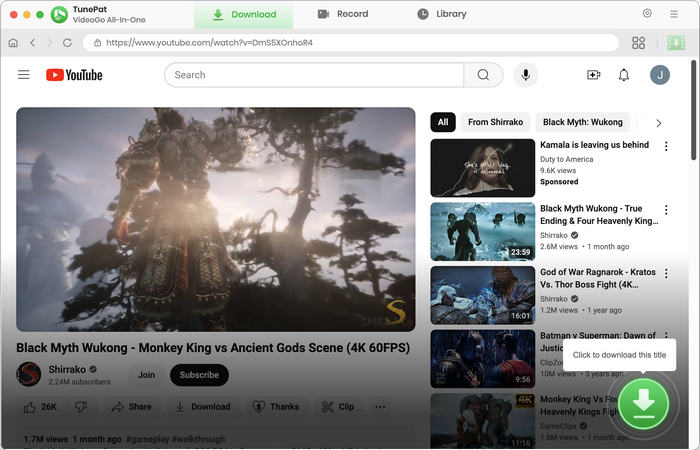Viewport: 700px width, 450px height.
Task: Open the YouTube Create video icon
Action: point(593,75)
